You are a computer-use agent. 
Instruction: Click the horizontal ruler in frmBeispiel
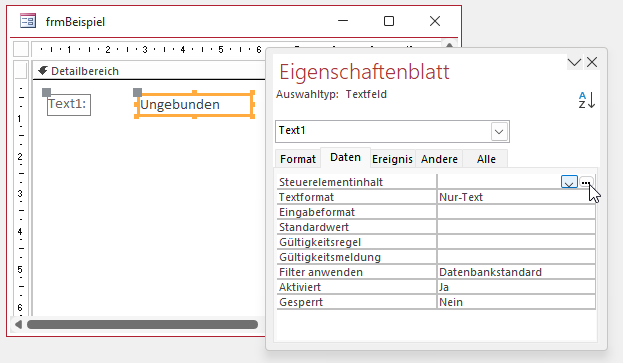click(149, 50)
